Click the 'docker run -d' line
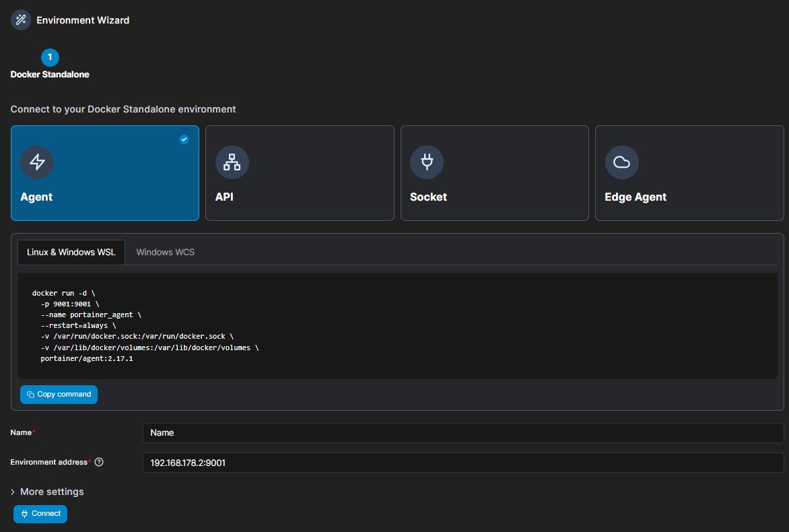 pos(63,293)
